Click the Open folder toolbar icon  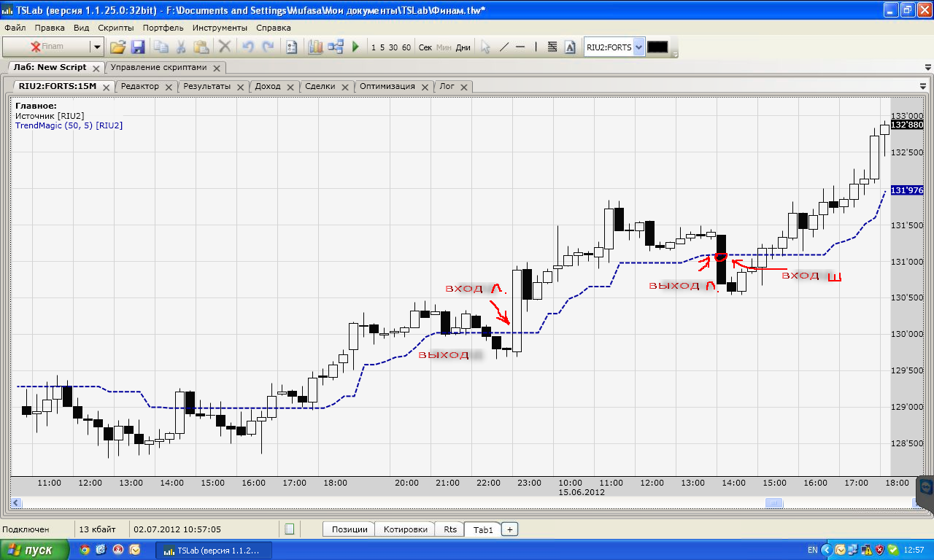point(117,47)
